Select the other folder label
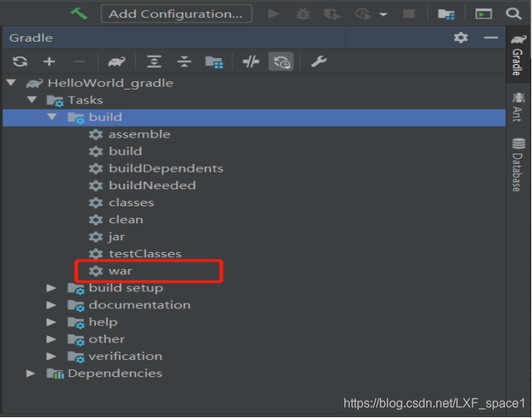Screen dimensions: 532x418 [x=107, y=339]
